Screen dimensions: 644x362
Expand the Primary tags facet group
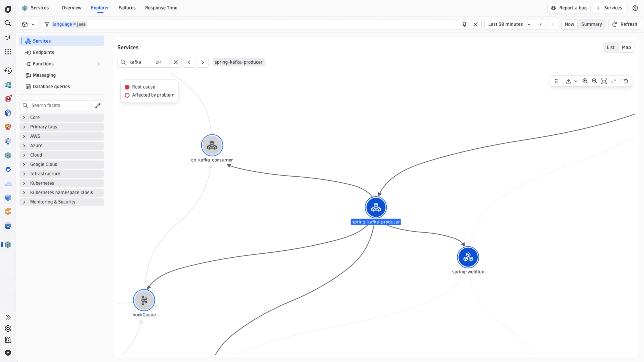pos(62,127)
